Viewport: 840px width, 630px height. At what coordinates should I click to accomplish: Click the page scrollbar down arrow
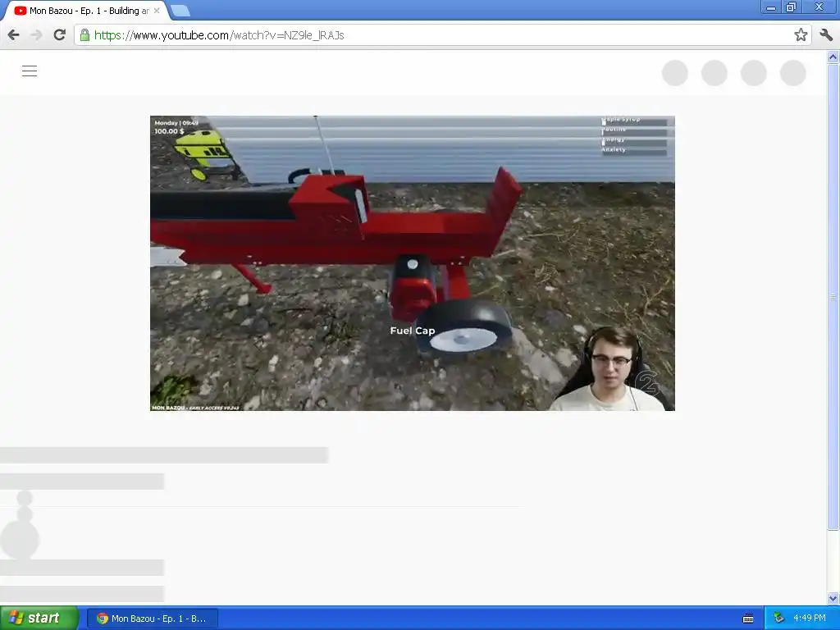point(833,598)
